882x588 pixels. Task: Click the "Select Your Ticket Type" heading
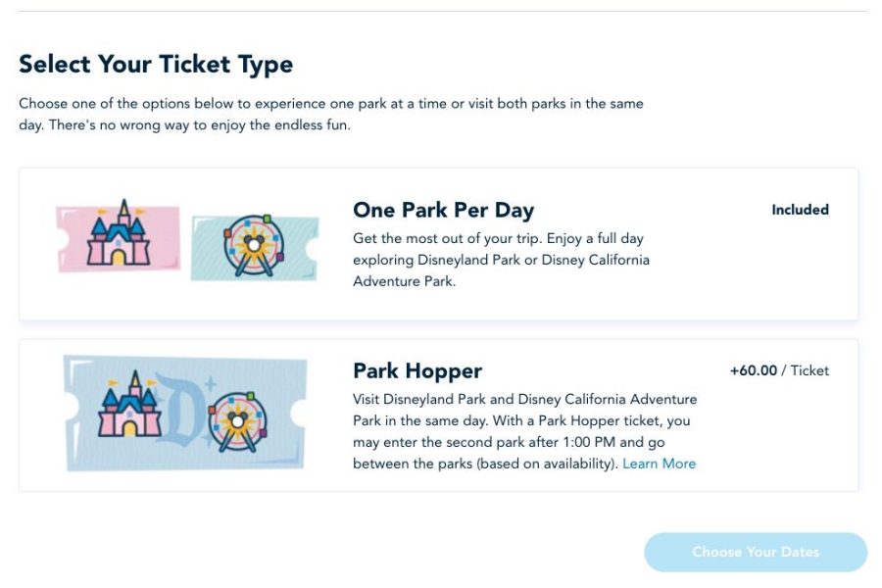pyautogui.click(x=156, y=65)
